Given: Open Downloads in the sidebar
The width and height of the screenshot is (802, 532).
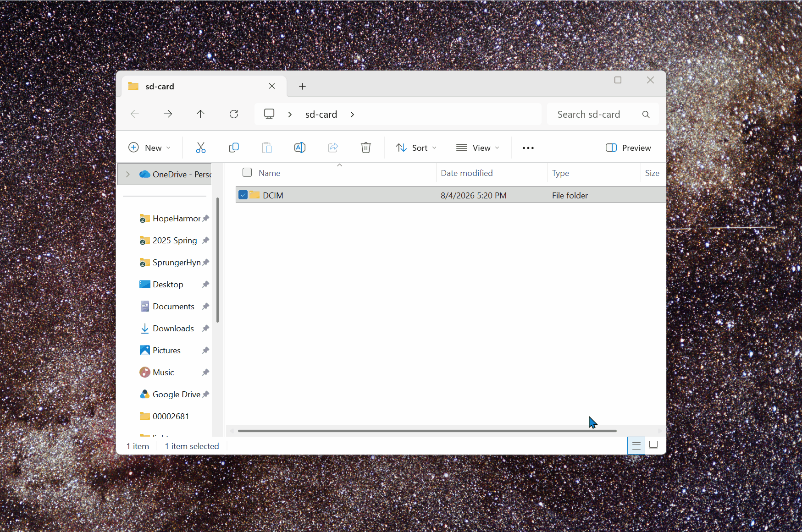Looking at the screenshot, I should 173,328.
